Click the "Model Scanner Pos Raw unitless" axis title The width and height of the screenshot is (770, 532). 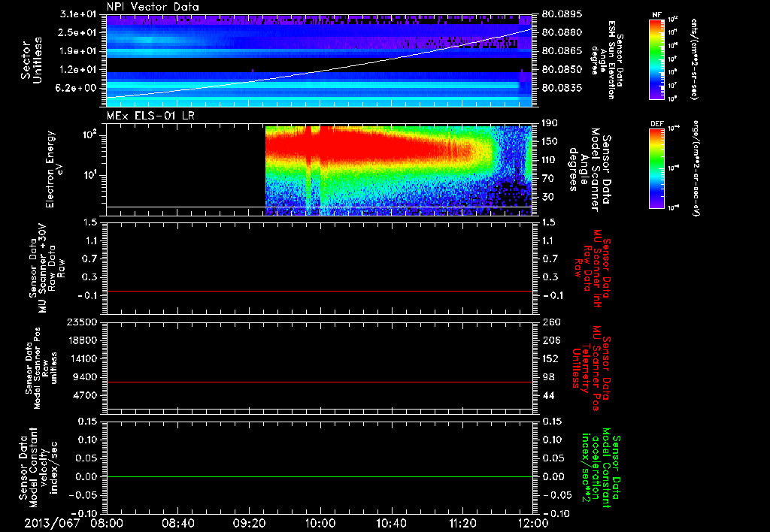(x=41, y=368)
